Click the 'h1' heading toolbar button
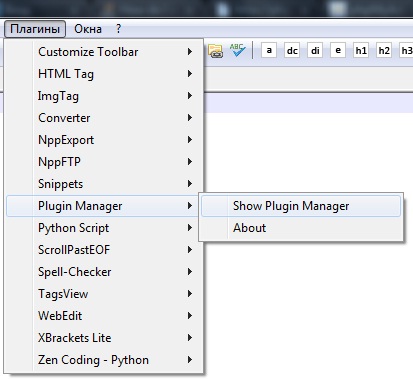 point(361,51)
